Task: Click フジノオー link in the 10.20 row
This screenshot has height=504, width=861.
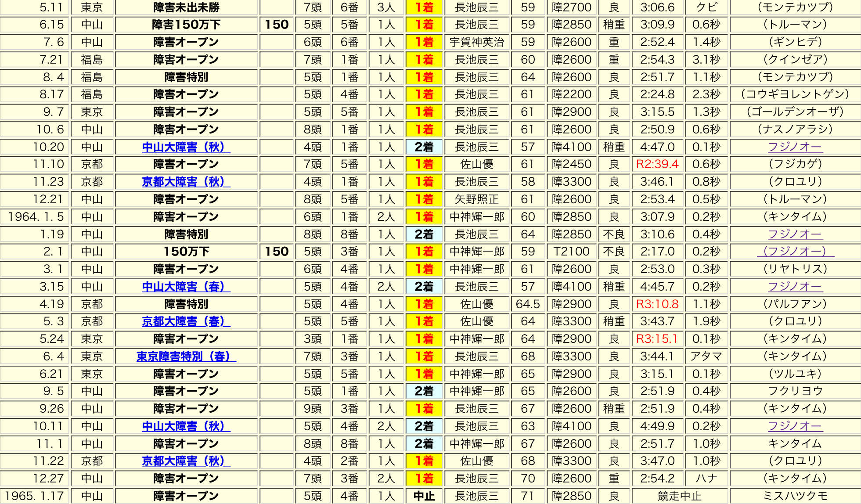Action: (795, 147)
